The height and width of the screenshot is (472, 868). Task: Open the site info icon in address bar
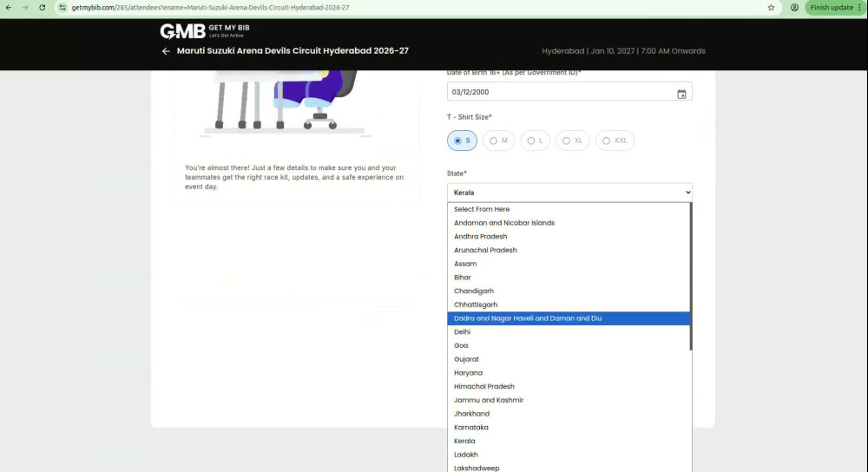click(62, 8)
